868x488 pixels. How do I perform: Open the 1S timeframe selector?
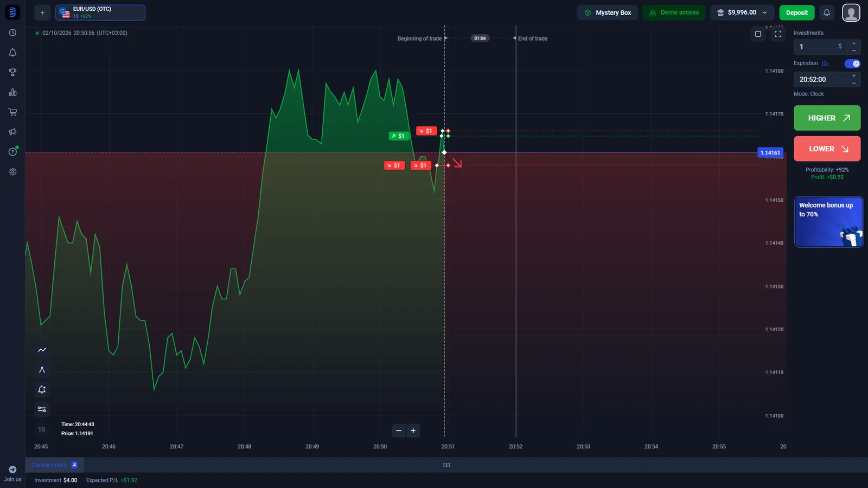(x=42, y=429)
